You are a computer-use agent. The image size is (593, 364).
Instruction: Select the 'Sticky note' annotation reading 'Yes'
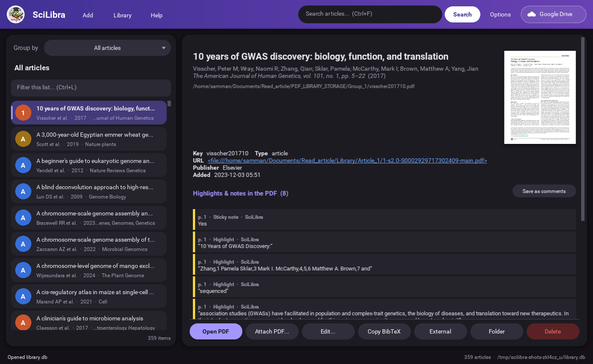tap(385, 220)
